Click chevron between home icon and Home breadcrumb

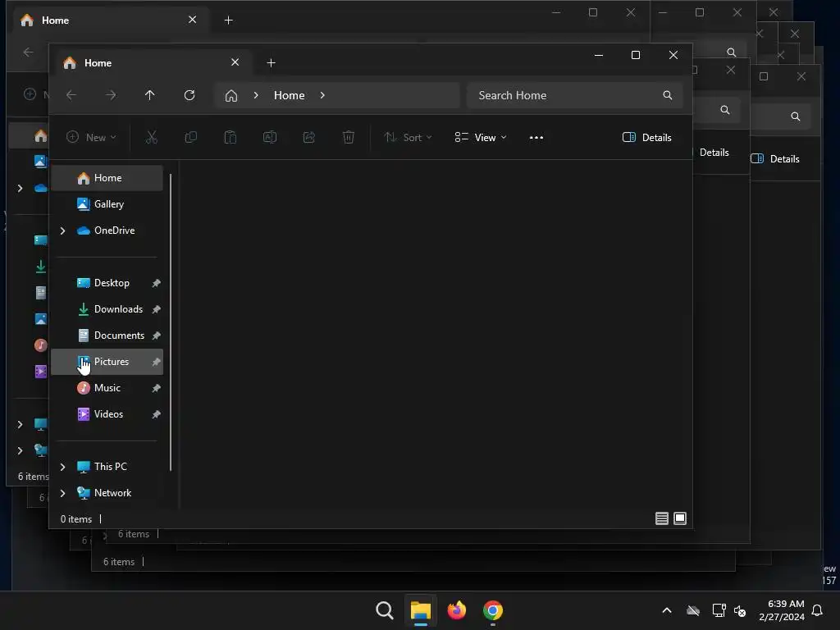(x=256, y=95)
